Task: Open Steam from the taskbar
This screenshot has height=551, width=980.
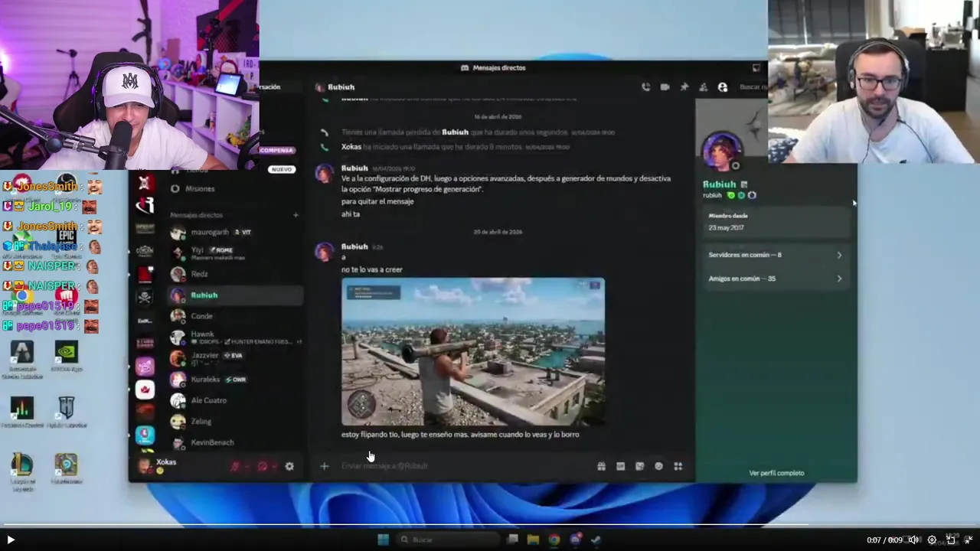Action: (595, 540)
